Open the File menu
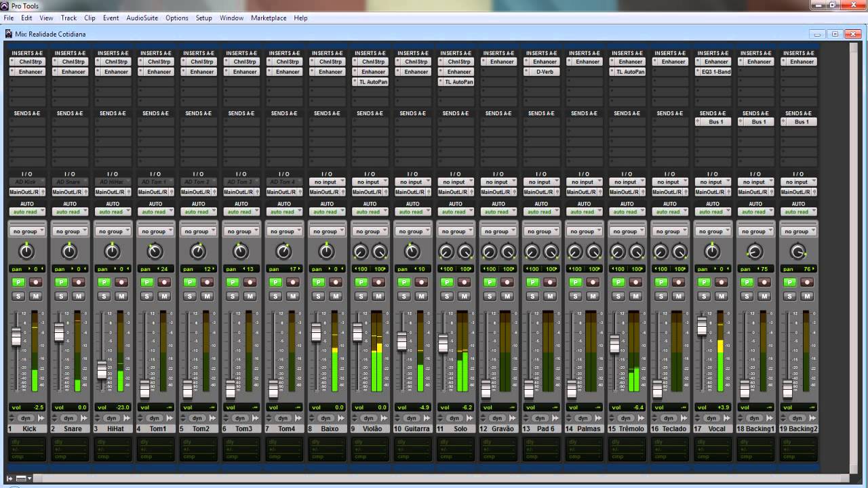The width and height of the screenshot is (868, 488). tap(9, 18)
